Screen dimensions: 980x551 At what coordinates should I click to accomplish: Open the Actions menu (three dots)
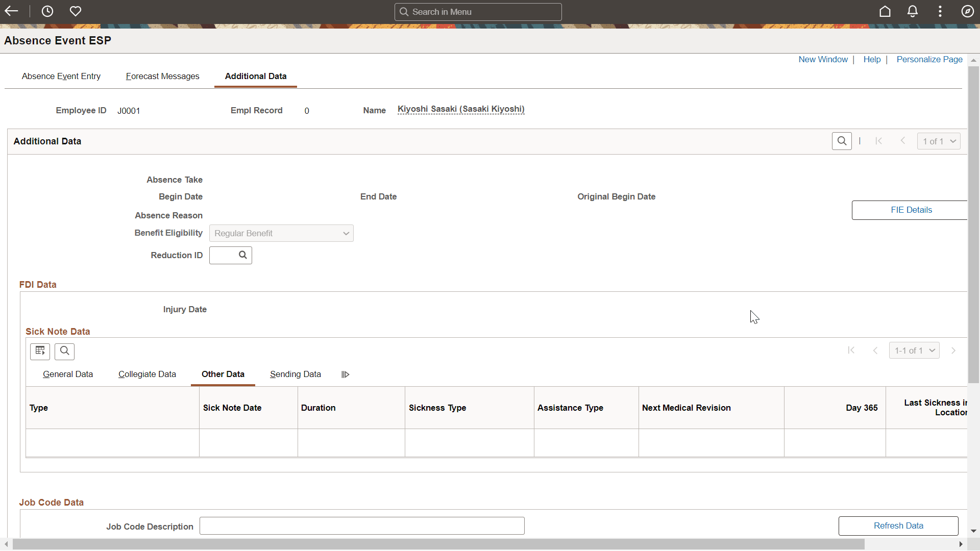coord(940,11)
